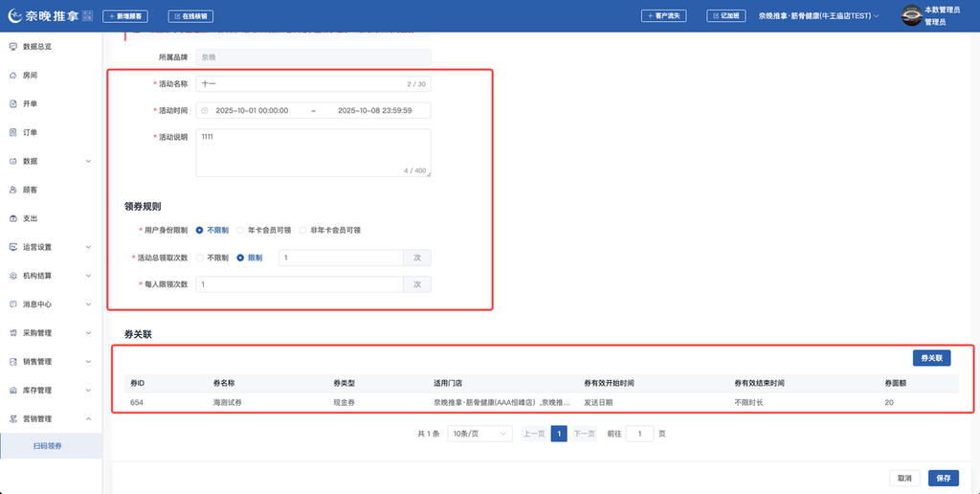Viewport: 980px width, 494px height.
Task: Click the 房间 house icon
Action: [13, 75]
